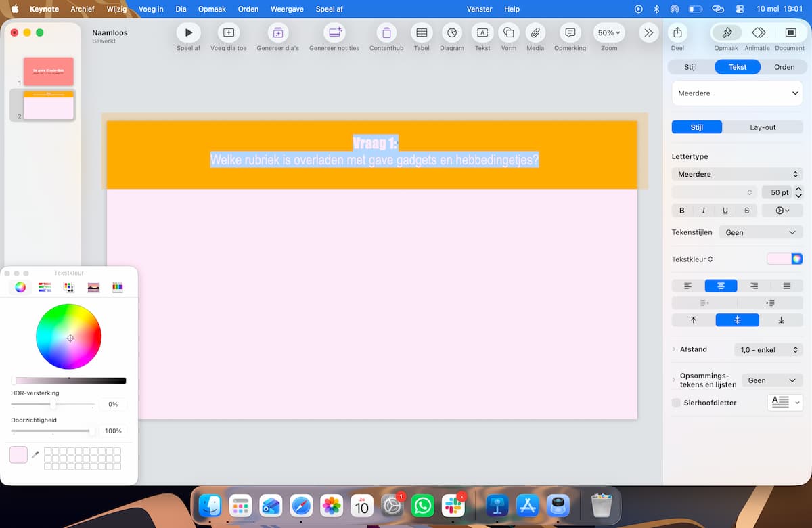Click the Tekstkleur color well
This screenshot has height=528, width=812.
pos(779,259)
